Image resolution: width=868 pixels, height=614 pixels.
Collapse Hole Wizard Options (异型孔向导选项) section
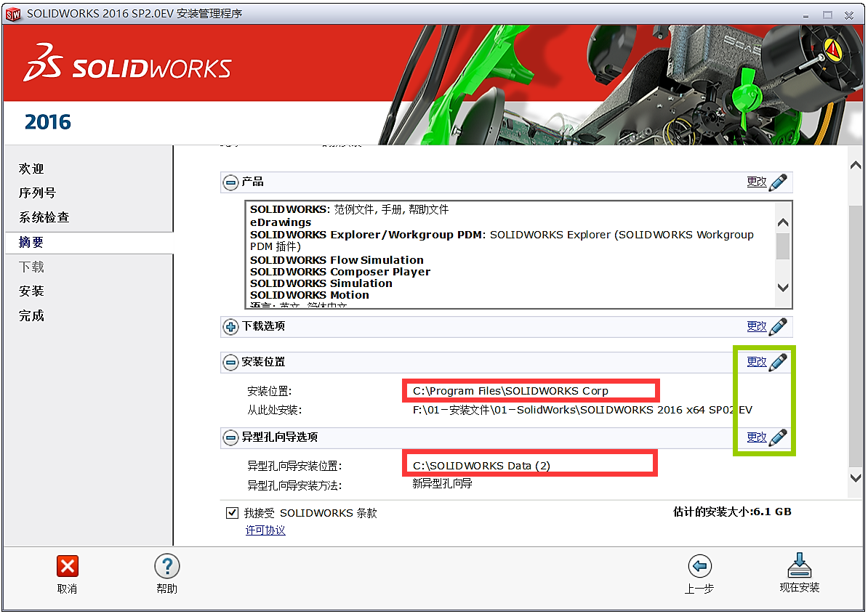(230, 437)
